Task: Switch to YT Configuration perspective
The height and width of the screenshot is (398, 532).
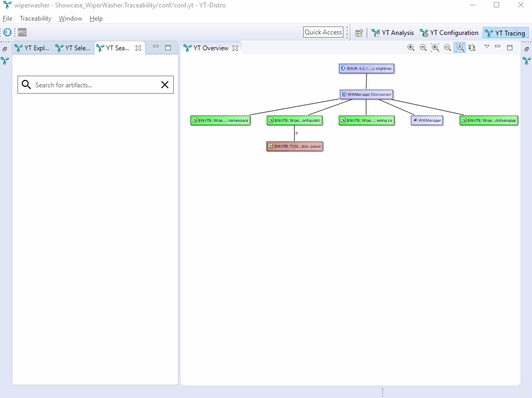Action: coord(449,33)
